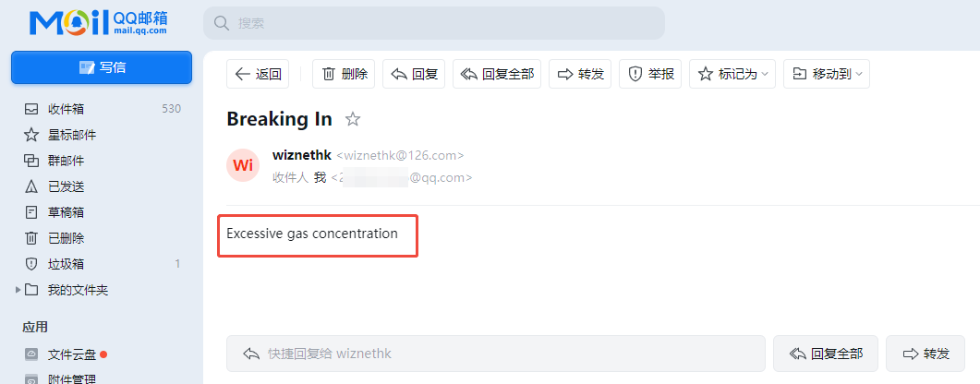Open the drafts (草稿箱) folder
The height and width of the screenshot is (384, 980).
coord(66,212)
